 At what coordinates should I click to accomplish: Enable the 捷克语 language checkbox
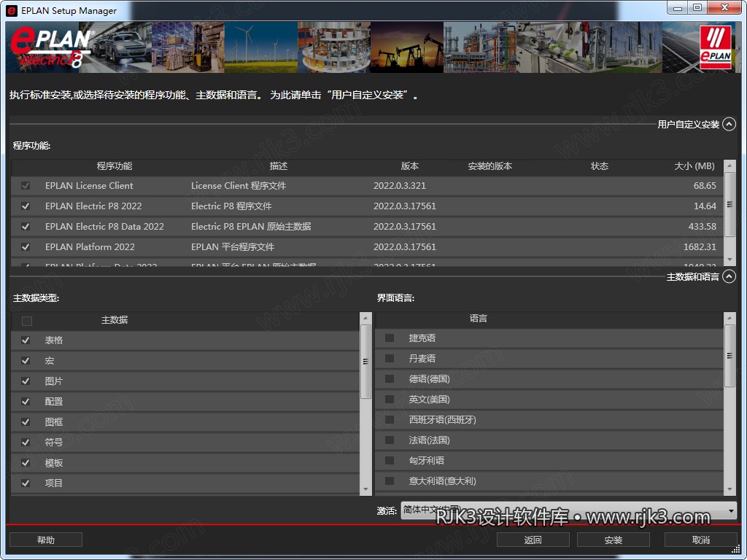tap(390, 338)
